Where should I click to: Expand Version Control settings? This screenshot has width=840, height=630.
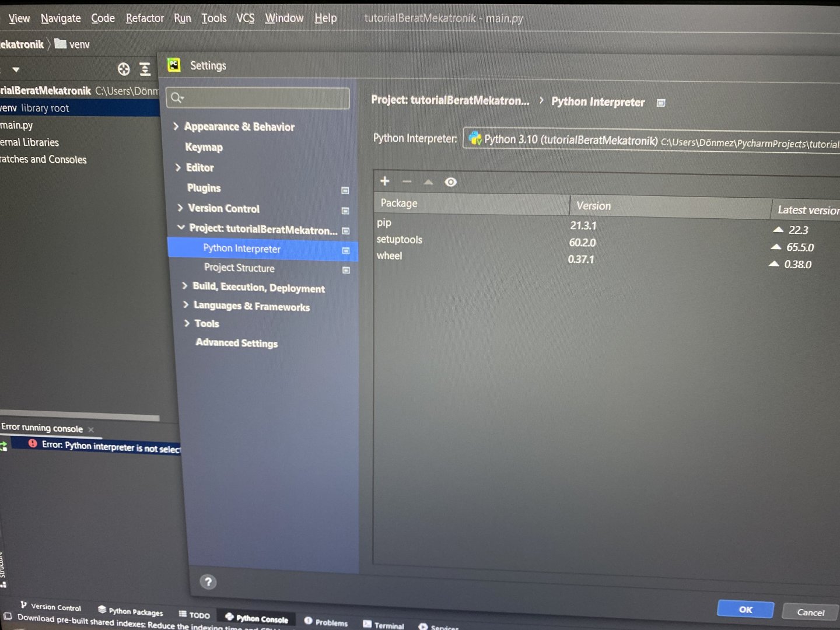(x=180, y=208)
